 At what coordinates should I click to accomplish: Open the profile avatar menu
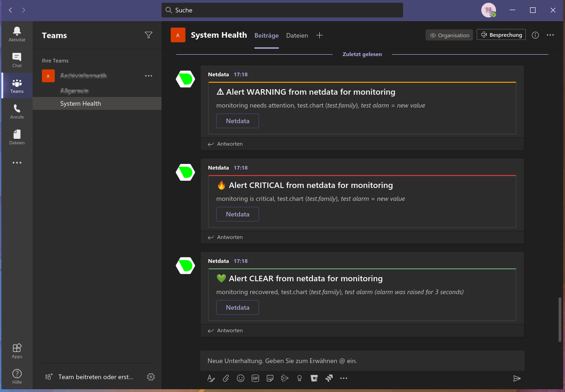[x=489, y=10]
